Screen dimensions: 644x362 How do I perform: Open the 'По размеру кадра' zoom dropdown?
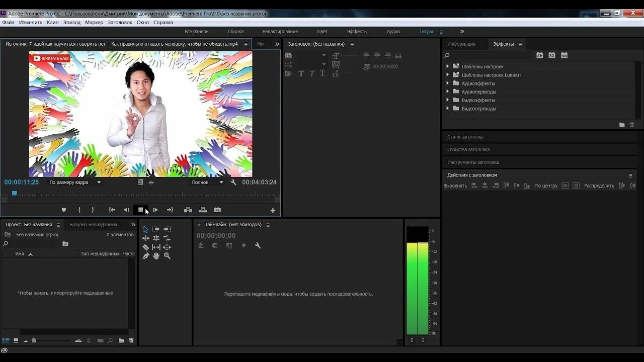point(75,183)
